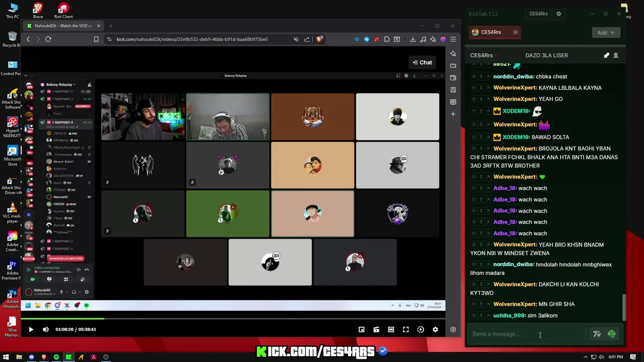Reload the Kick browser page
This screenshot has height=362, width=644.
point(48,39)
